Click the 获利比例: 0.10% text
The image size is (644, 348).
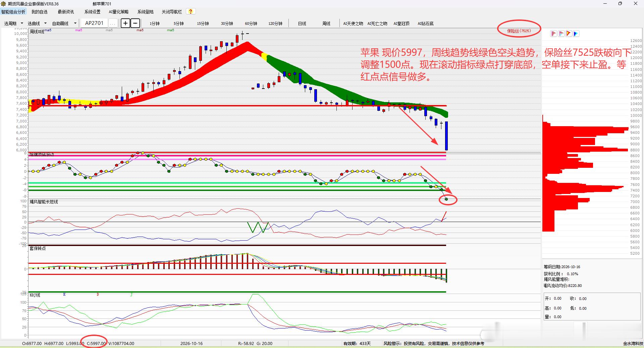(561, 274)
